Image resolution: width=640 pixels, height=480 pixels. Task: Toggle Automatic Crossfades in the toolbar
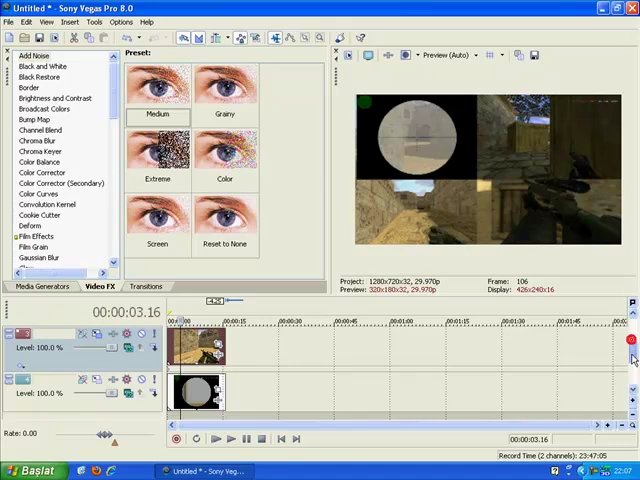(x=199, y=38)
